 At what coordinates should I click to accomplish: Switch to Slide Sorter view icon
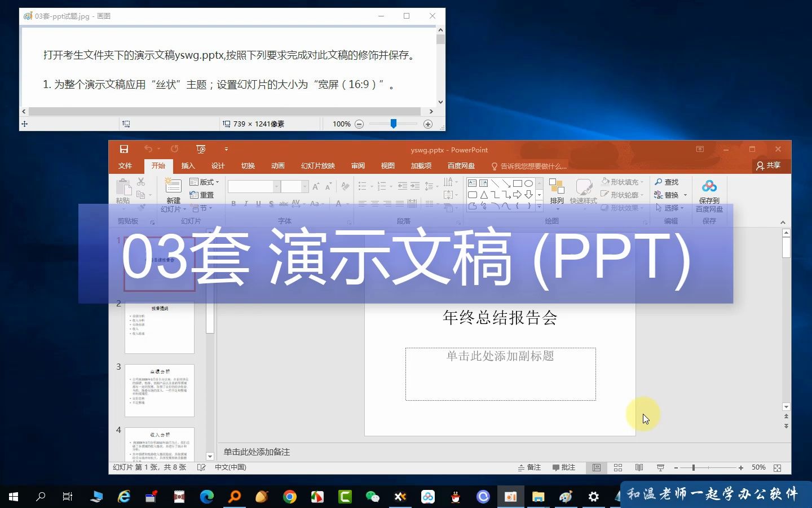tap(617, 467)
